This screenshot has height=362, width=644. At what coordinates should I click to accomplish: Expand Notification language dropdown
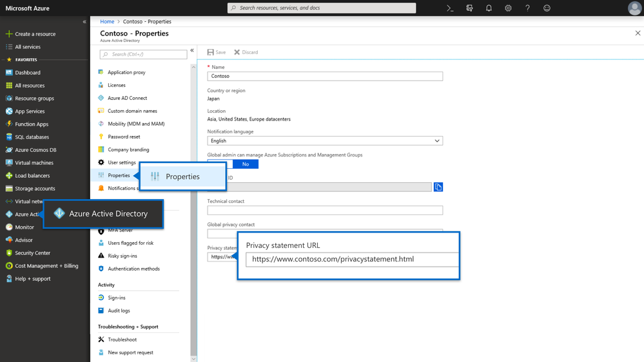click(x=325, y=141)
